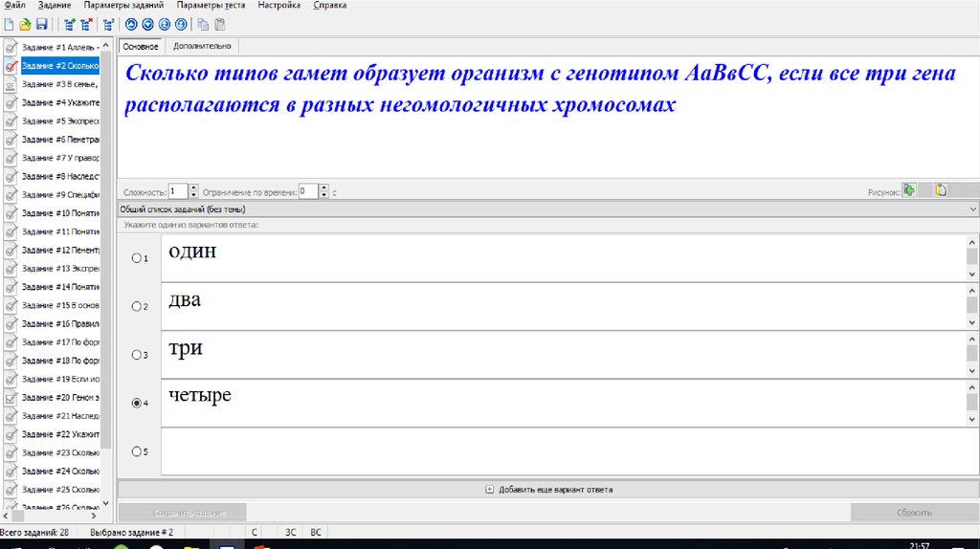This screenshot has width=980, height=549.
Task: Click the open folder toolbar icon
Action: [x=25, y=24]
